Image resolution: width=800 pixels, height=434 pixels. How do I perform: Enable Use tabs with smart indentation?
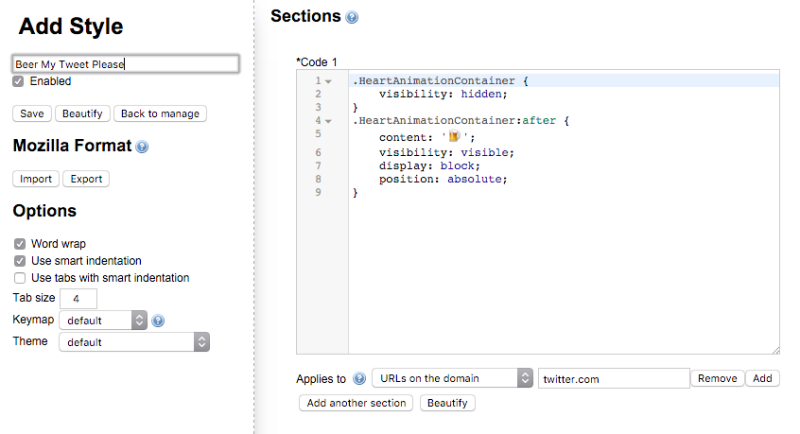pyautogui.click(x=20, y=277)
